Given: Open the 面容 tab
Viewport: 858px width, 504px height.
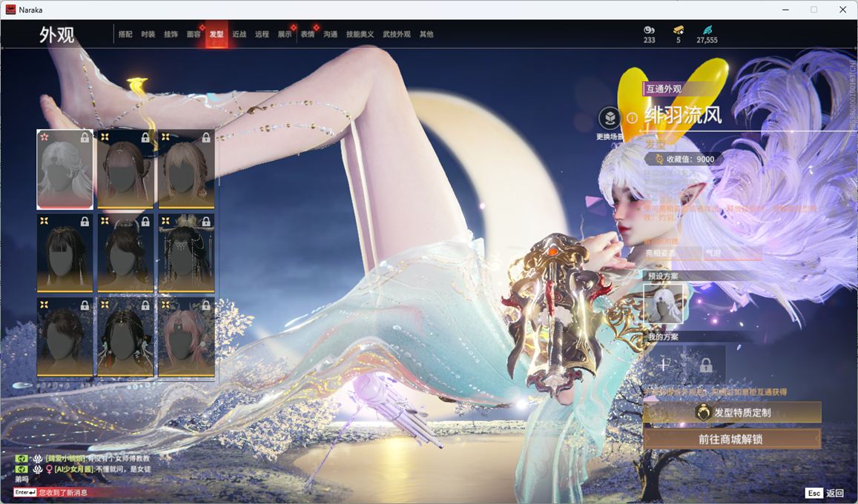Looking at the screenshot, I should (x=194, y=35).
